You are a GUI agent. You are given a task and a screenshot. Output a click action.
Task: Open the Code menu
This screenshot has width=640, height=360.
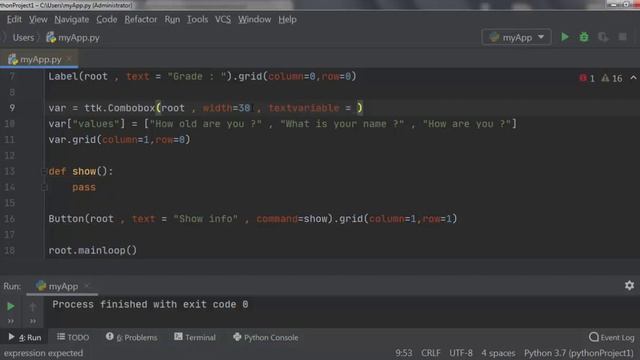tap(107, 19)
